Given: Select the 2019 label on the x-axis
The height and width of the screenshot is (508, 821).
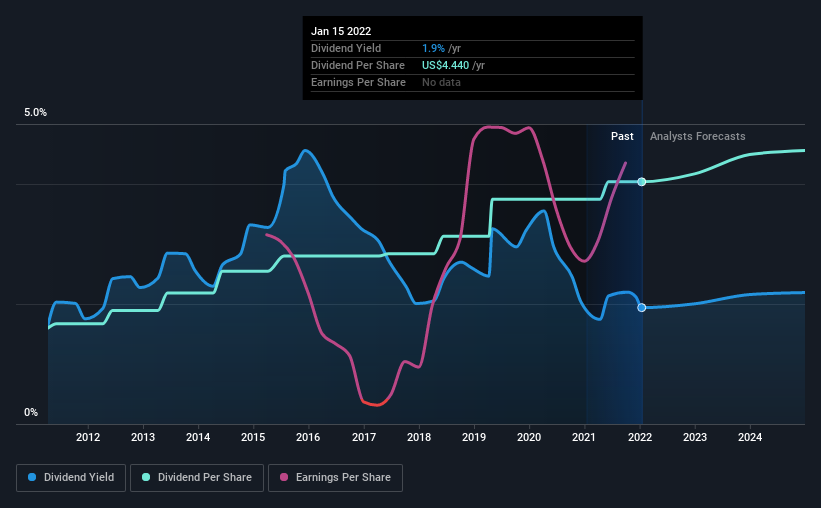Looking at the screenshot, I should tap(474, 437).
